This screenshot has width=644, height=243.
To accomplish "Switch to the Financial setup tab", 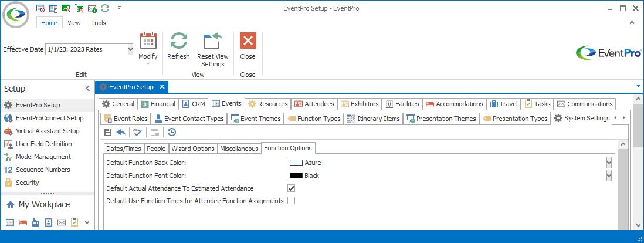I will click(x=158, y=104).
